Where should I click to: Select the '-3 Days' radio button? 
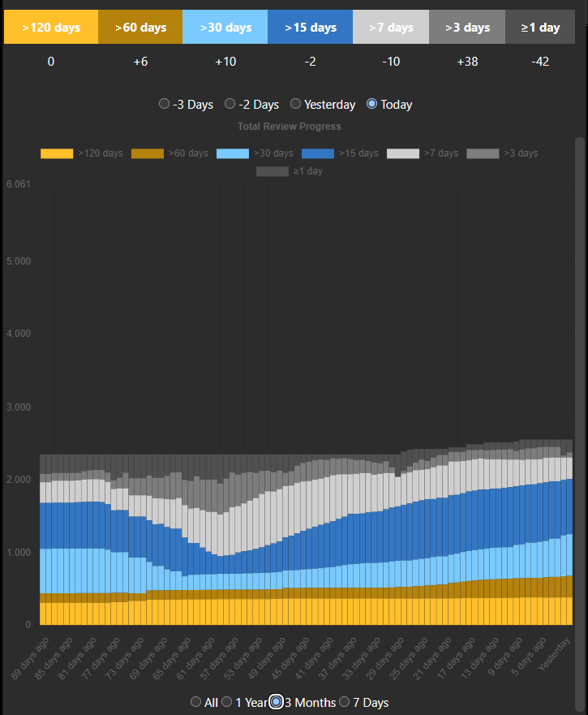tap(165, 104)
